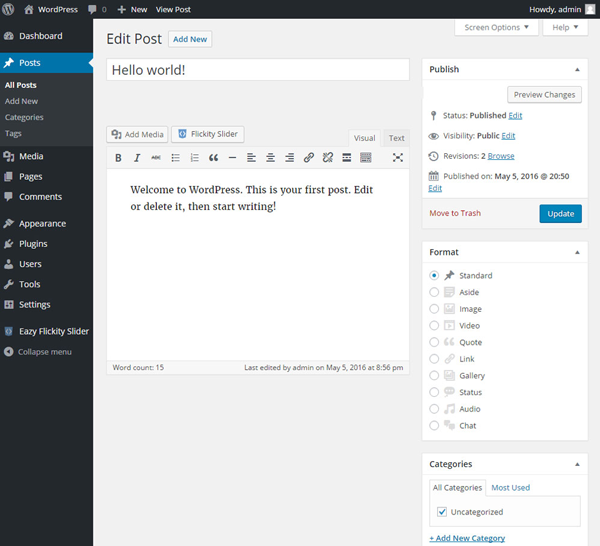Select the Video post format
The height and width of the screenshot is (546, 600).
click(434, 326)
